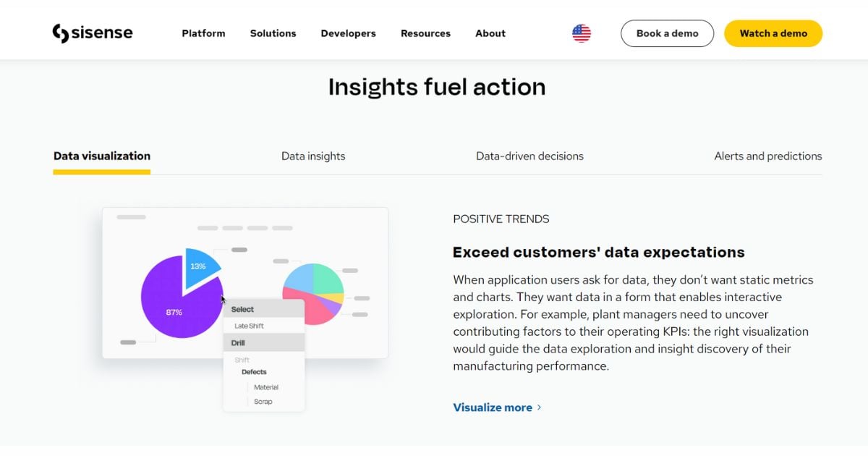Click the multicolored pie chart graphic
Image resolution: width=868 pixels, height=456 pixels.
click(x=312, y=294)
